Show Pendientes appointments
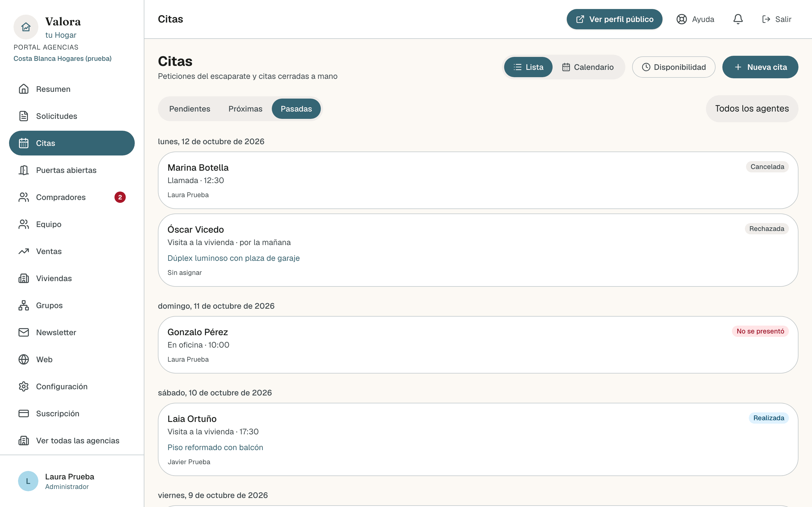 coord(189,109)
